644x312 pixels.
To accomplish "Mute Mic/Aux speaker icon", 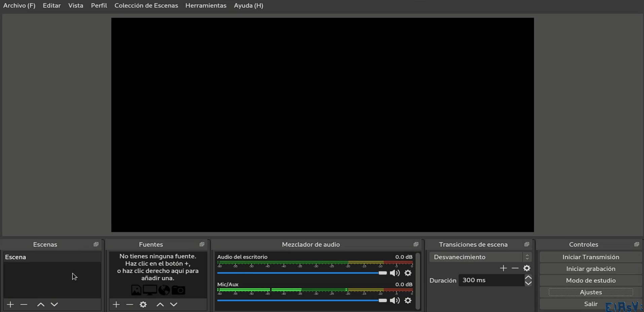I will pyautogui.click(x=395, y=301).
